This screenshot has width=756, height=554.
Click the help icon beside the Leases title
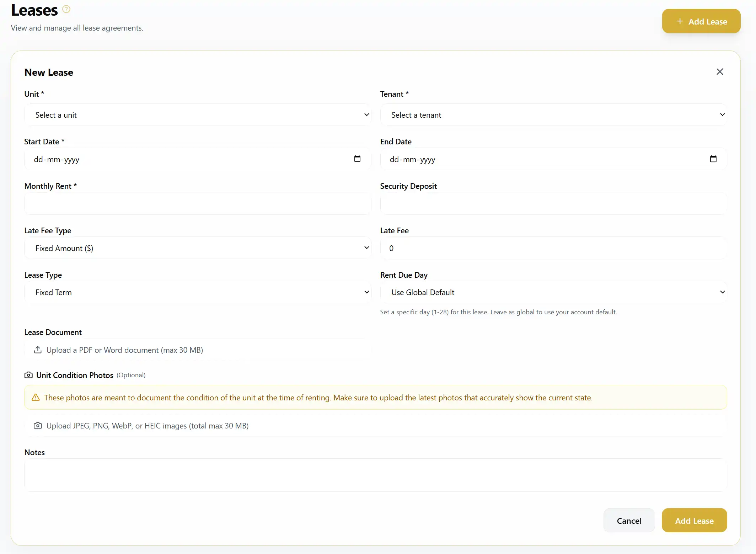point(66,9)
